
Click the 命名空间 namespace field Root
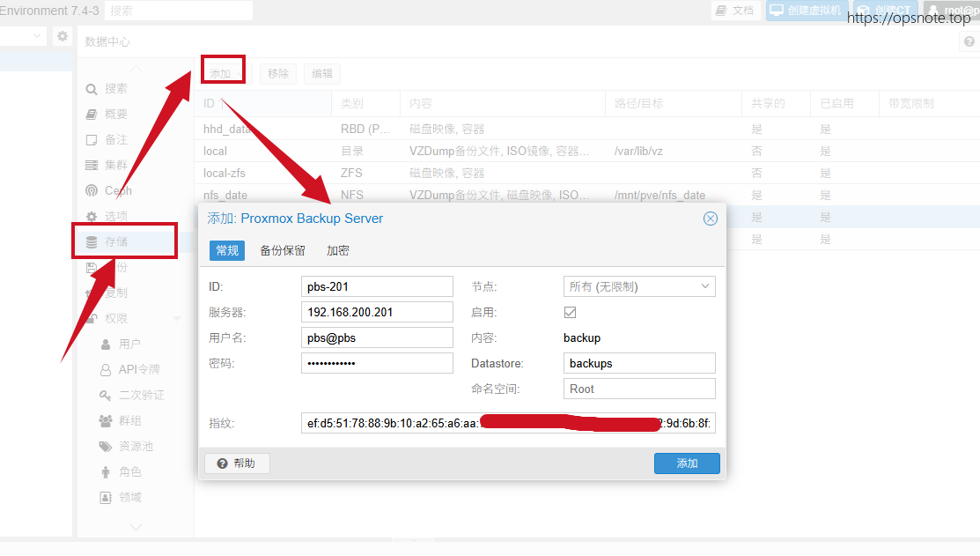click(x=639, y=389)
